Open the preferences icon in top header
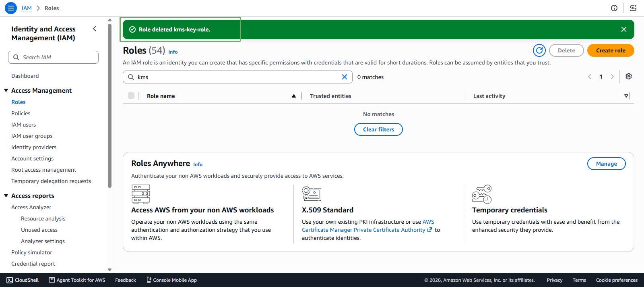Image resolution: width=644 pixels, height=287 pixels. tap(633, 8)
